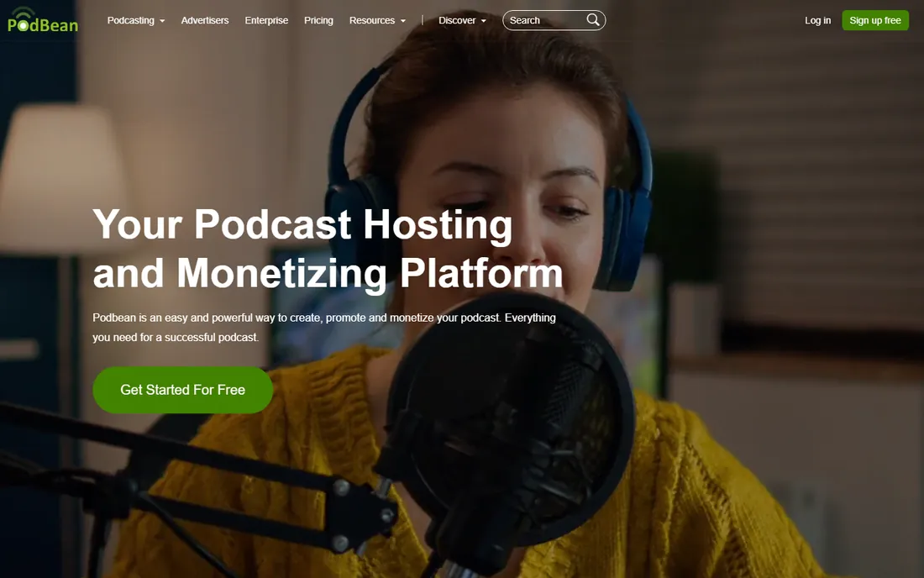Go to the Enterprise page
The image size is (924, 578).
coord(266,21)
